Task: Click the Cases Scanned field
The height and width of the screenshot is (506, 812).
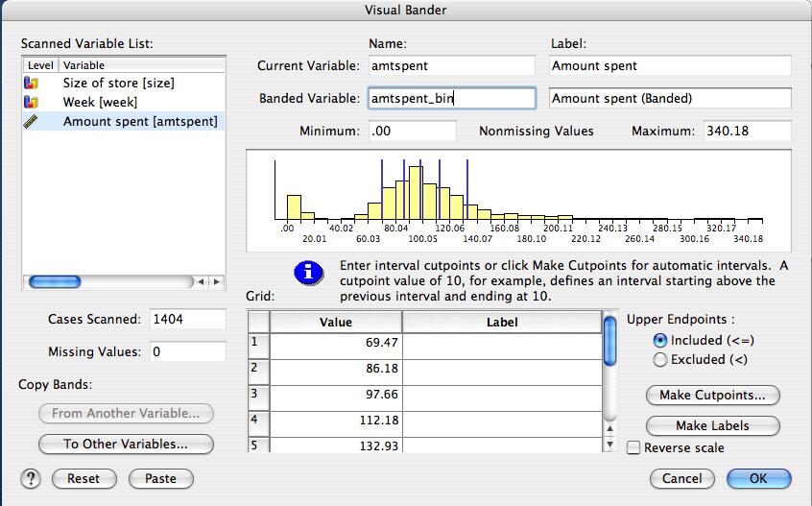Action: tap(188, 319)
